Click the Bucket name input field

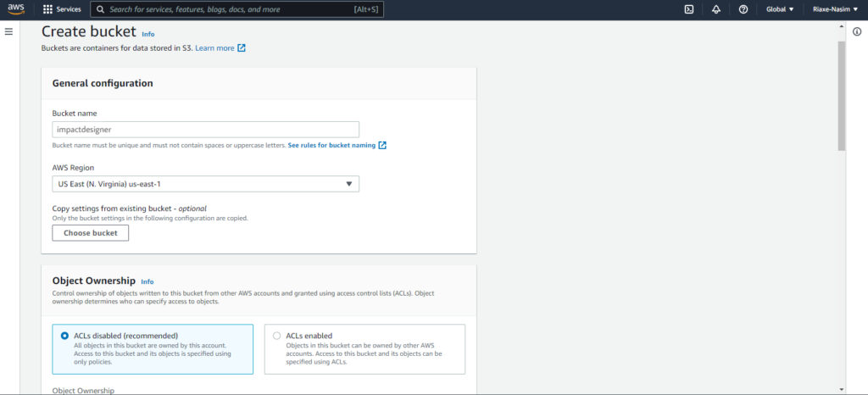[205, 130]
